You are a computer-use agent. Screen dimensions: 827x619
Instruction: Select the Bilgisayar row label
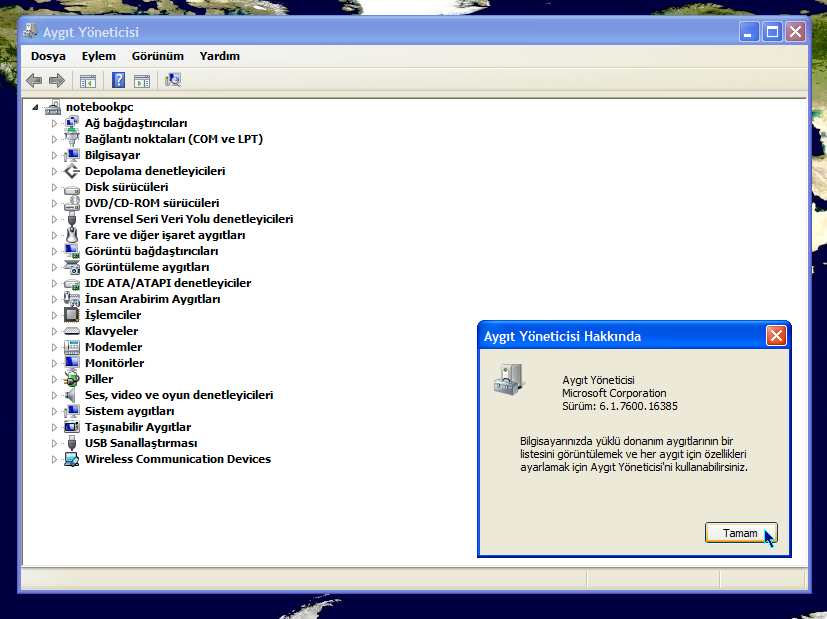(112, 155)
